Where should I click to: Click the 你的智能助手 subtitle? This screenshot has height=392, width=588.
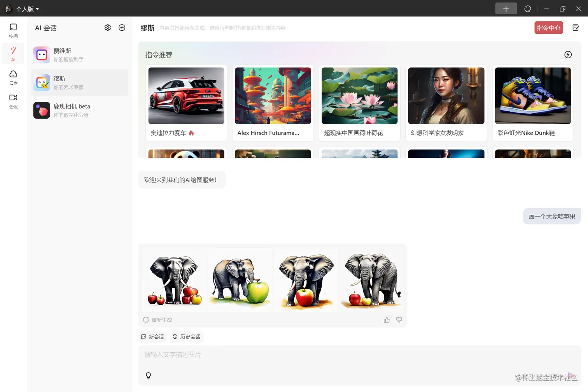pos(68,59)
